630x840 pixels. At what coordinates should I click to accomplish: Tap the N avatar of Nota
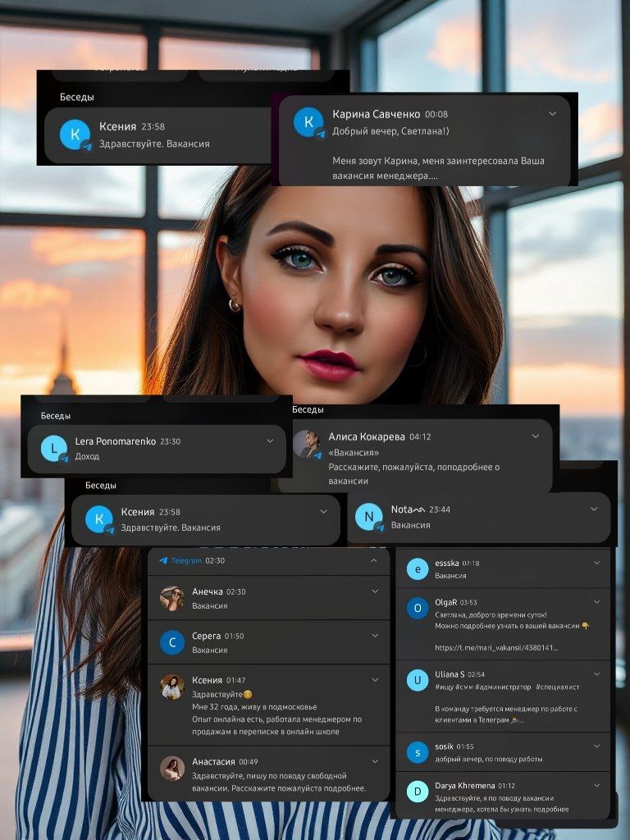tap(368, 517)
